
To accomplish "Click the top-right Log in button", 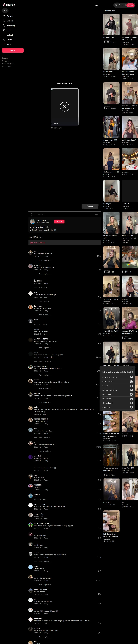I will [130, 5].
